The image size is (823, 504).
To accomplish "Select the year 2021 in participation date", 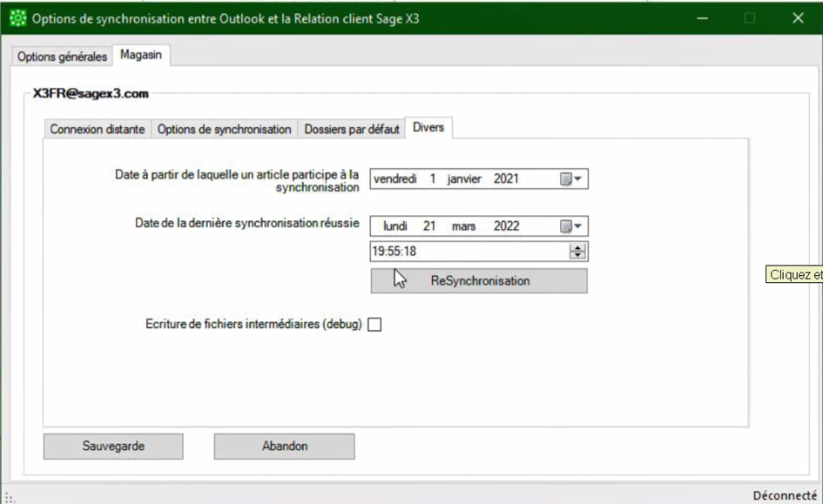I will click(506, 178).
